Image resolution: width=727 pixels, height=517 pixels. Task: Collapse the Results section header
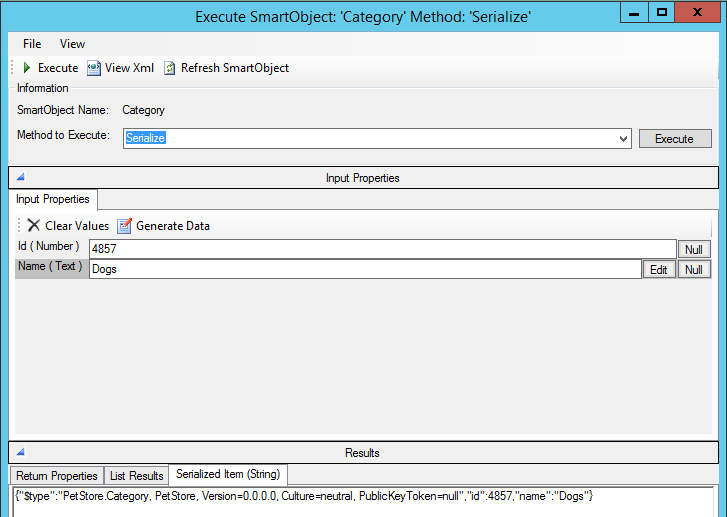[x=20, y=453]
